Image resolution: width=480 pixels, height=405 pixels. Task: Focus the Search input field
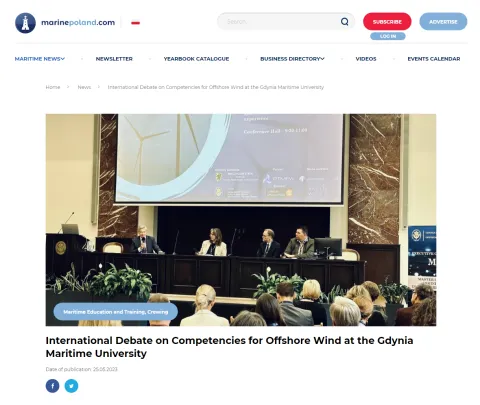point(282,22)
